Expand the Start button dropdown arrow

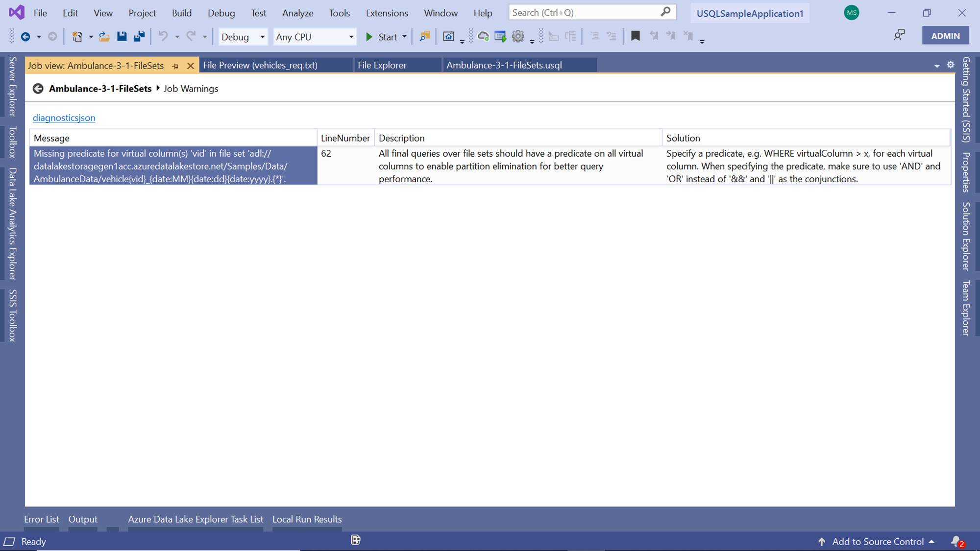coord(404,37)
